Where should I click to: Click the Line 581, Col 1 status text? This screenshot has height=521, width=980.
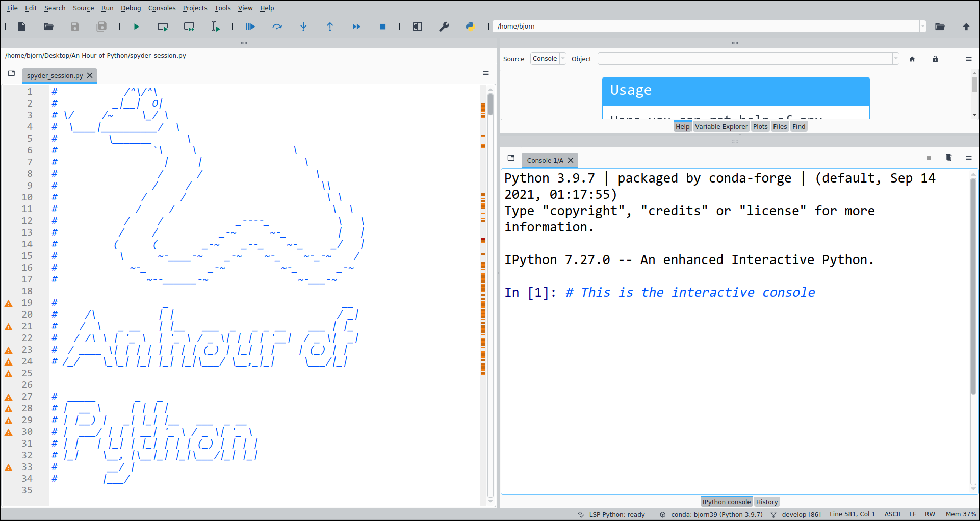pos(852,514)
